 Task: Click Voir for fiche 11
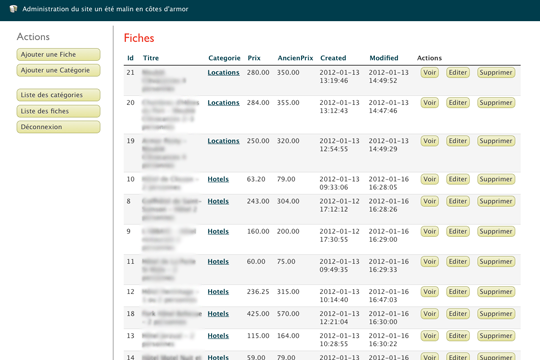pyautogui.click(x=429, y=261)
